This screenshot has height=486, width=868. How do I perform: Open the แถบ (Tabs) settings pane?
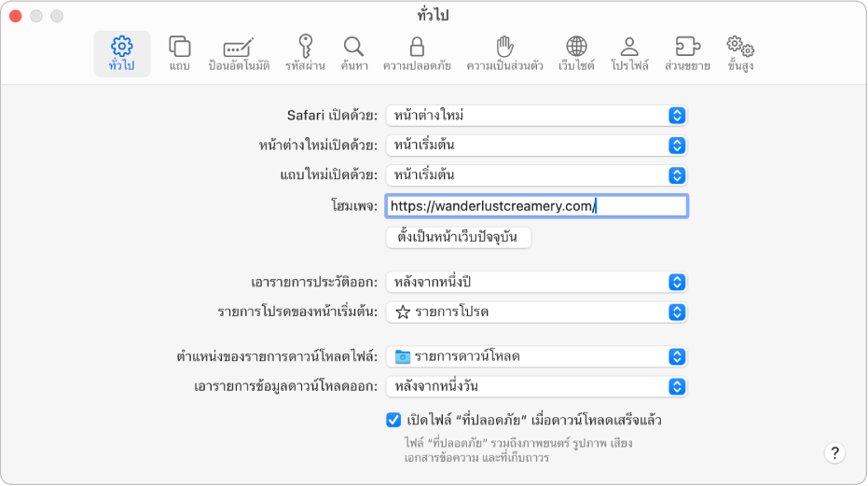(180, 53)
